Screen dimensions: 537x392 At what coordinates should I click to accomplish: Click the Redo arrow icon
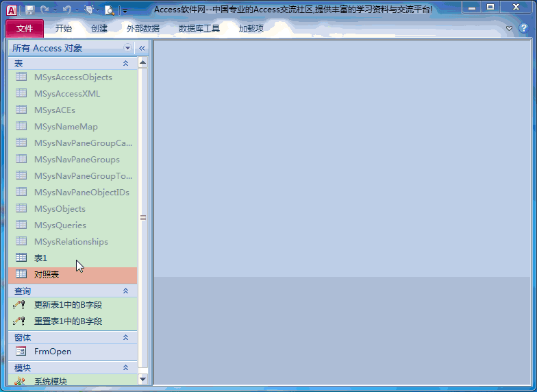click(44, 10)
